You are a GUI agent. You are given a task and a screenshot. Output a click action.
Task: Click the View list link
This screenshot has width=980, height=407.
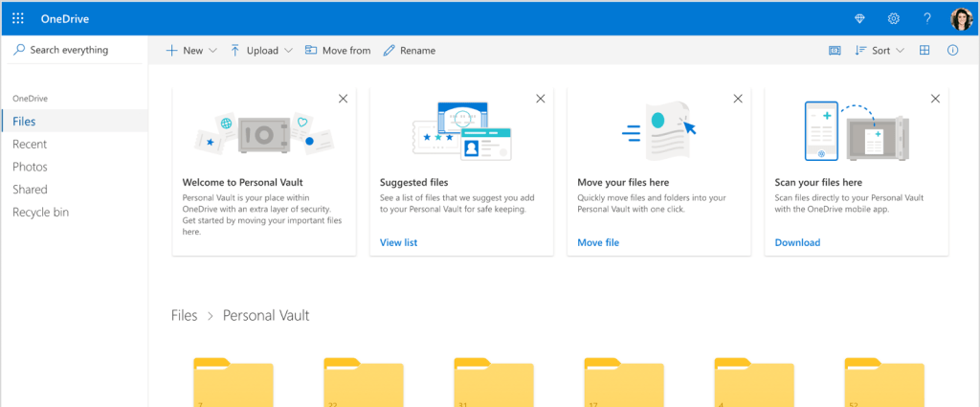click(399, 242)
